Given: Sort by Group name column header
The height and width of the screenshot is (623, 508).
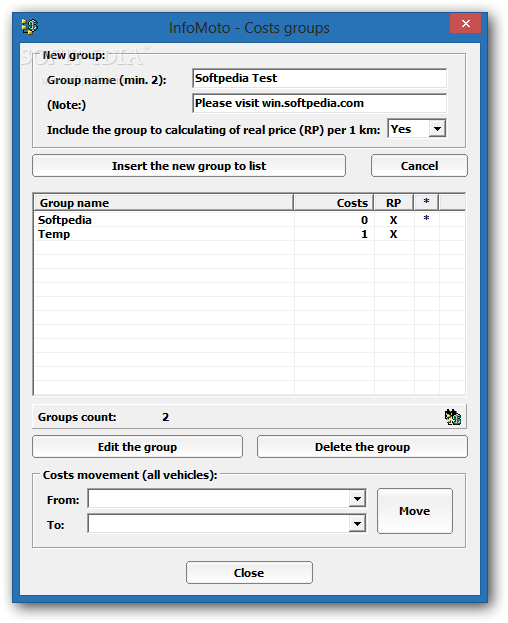Looking at the screenshot, I should click(164, 203).
